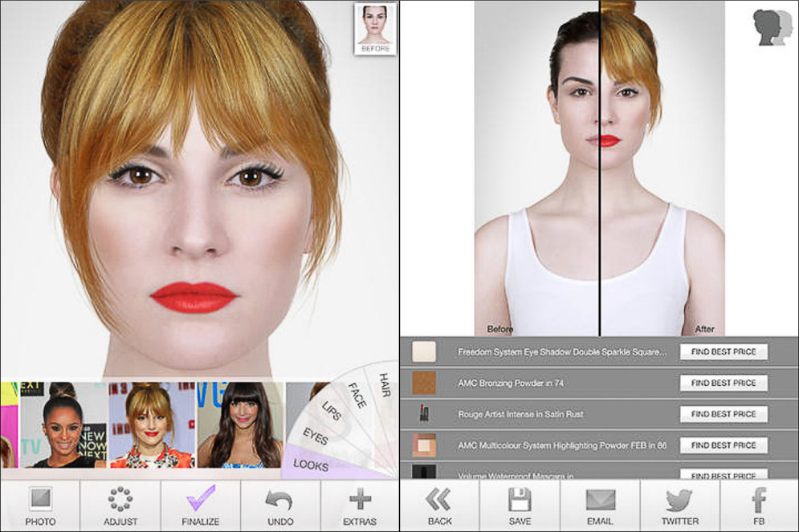Select EYES on the category wheel
Viewport: 799px width, 532px height.
316,437
